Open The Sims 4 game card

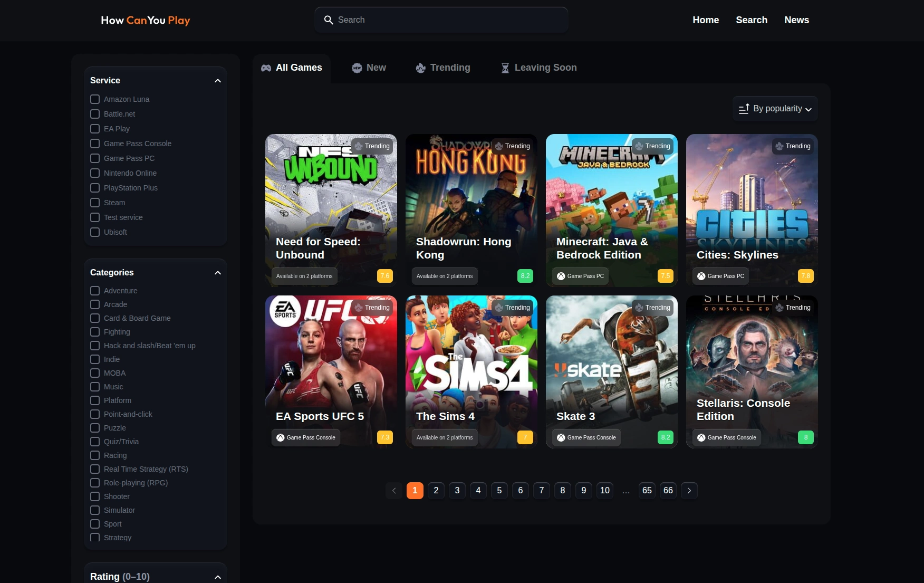coord(471,372)
